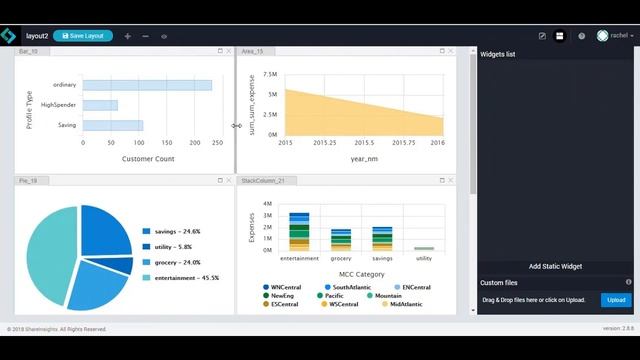The width and height of the screenshot is (640, 360).
Task: Click the Save Layout button
Action: [83, 36]
